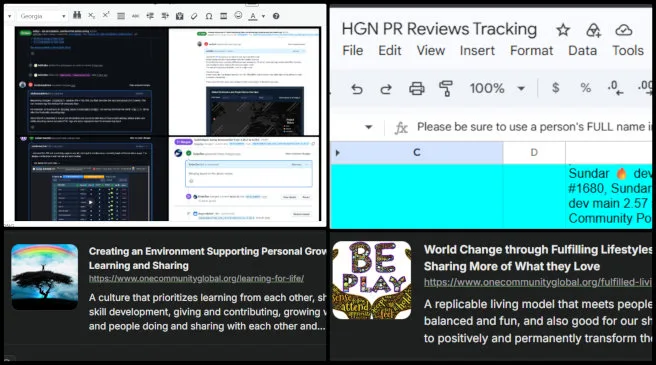Click the rainbow tree thumbnail image

[45, 277]
